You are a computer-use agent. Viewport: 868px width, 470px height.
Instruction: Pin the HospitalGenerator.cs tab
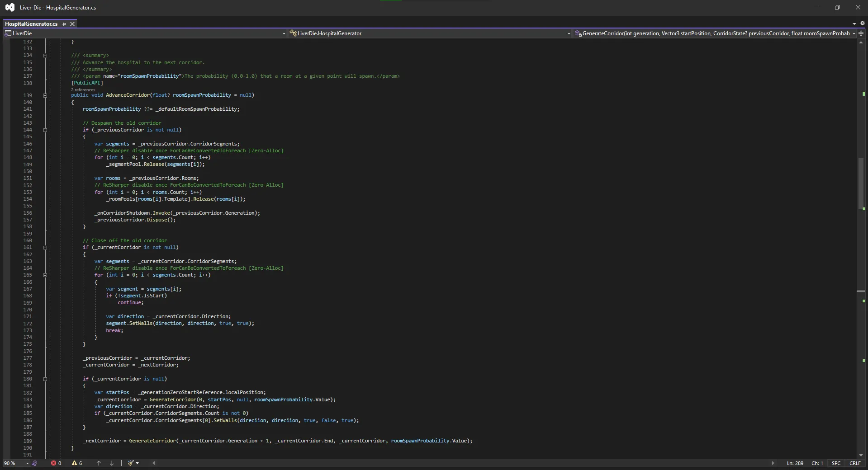pyautogui.click(x=64, y=24)
